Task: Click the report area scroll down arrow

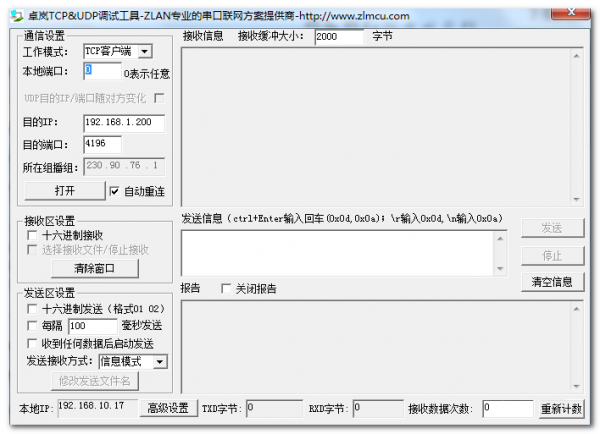Action: tap(576, 386)
